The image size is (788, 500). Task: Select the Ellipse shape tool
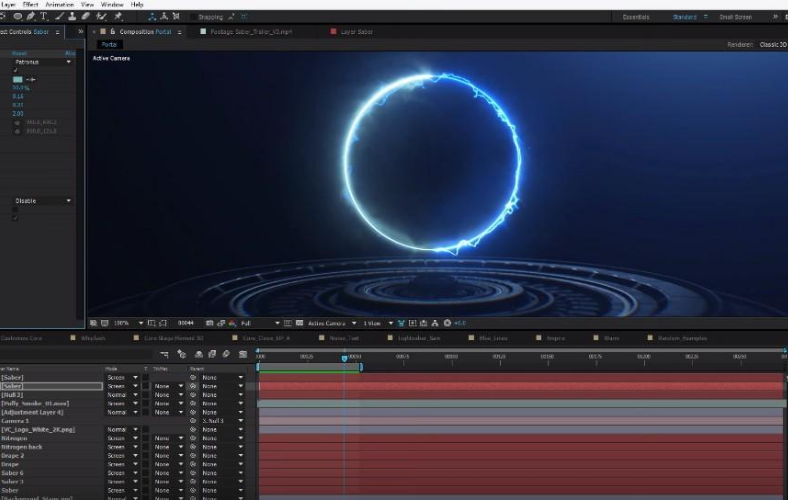pyautogui.click(x=18, y=17)
